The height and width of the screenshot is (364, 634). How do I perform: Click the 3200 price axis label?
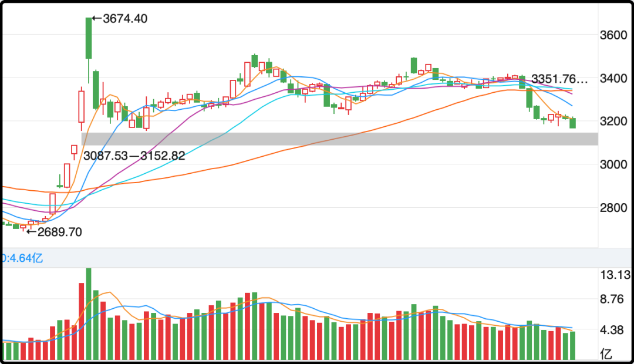[x=615, y=122]
